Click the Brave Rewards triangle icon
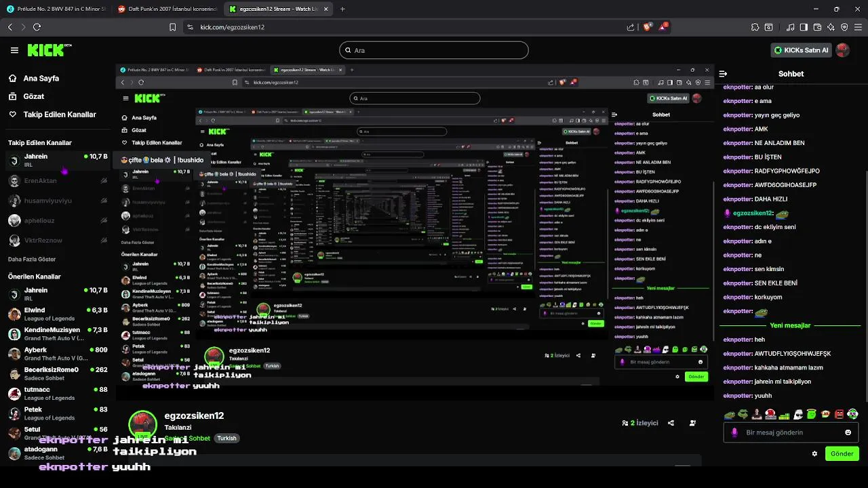The height and width of the screenshot is (488, 868). 664,27
